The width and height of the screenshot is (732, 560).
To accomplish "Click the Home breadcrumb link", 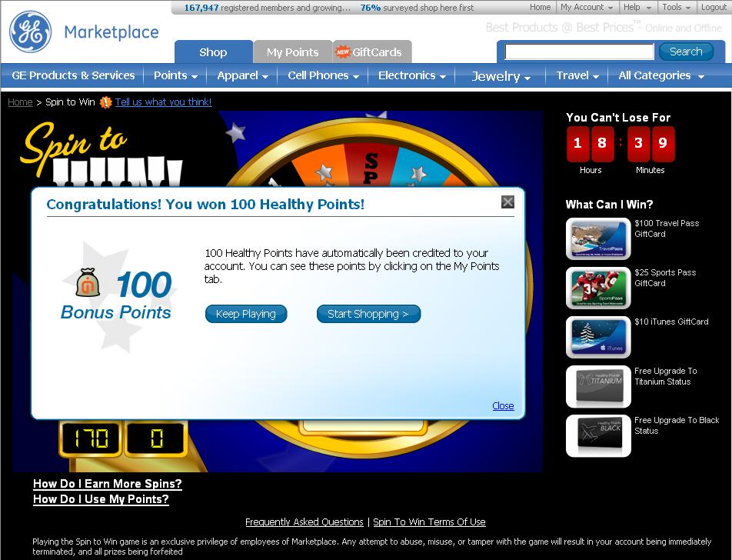I will [20, 102].
